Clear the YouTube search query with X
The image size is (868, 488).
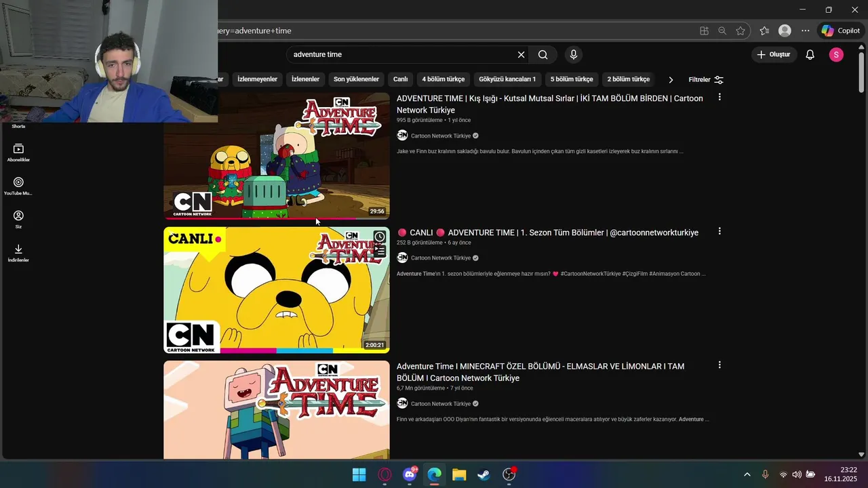521,55
